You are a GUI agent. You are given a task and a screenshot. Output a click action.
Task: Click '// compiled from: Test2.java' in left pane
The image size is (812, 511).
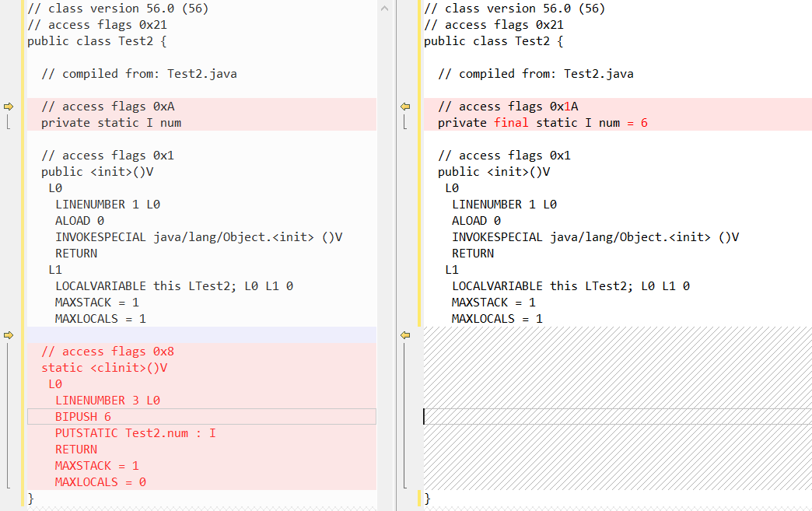138,74
